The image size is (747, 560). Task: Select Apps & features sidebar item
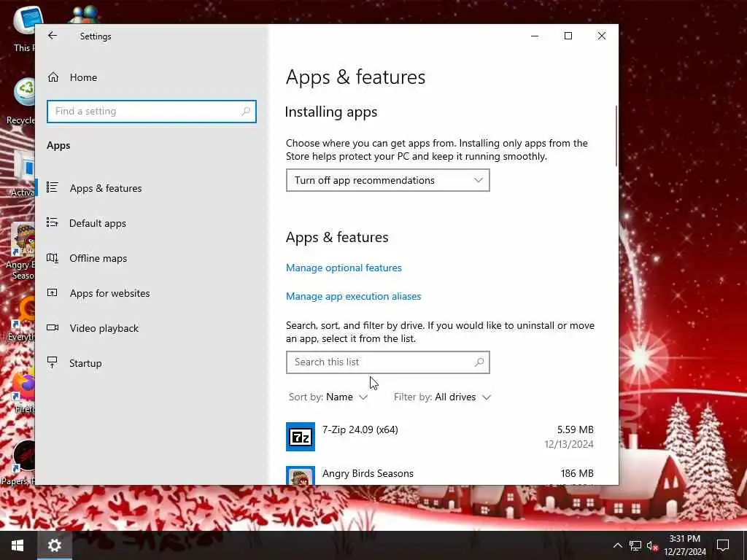coord(152,188)
